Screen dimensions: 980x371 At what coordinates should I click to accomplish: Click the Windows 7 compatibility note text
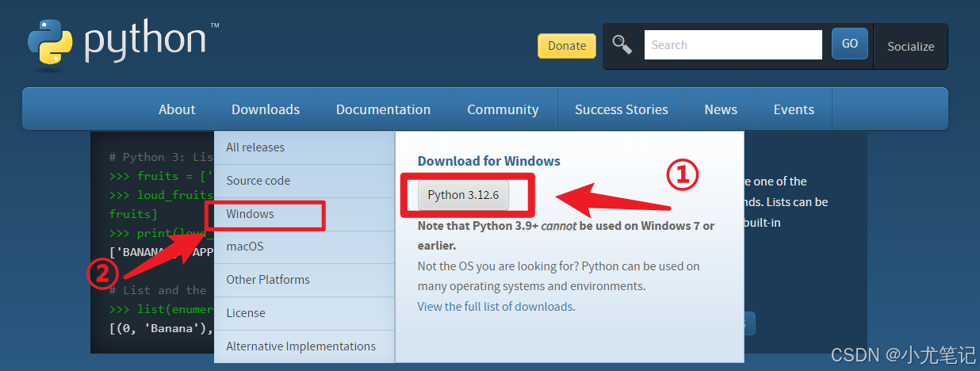click(x=566, y=235)
